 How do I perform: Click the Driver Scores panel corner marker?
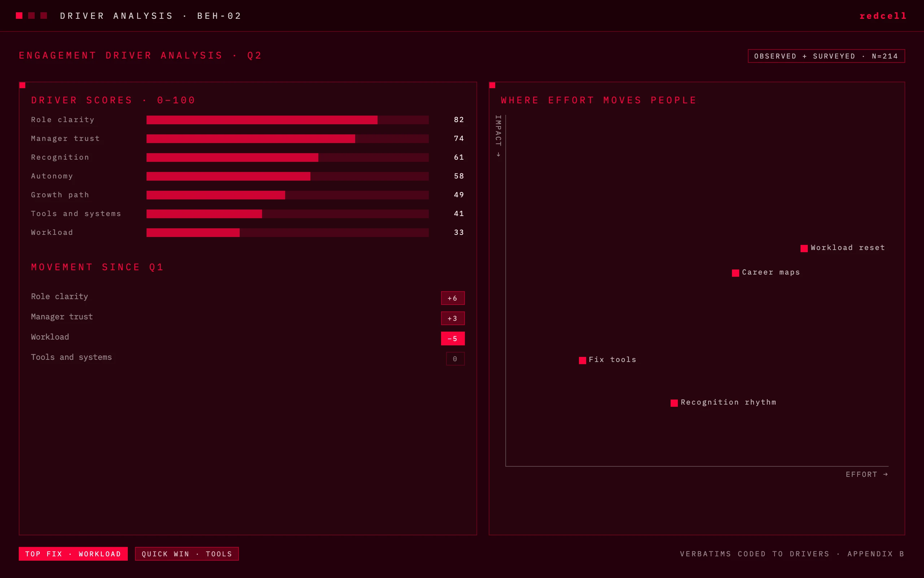click(x=22, y=85)
